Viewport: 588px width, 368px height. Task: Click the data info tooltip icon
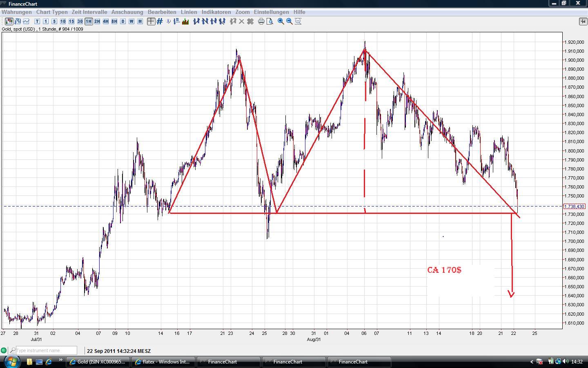click(x=169, y=21)
